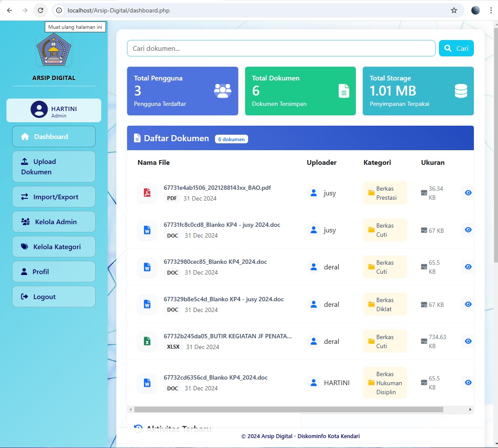Click the Total Storage database icon
Screen dimensions: 498x448
pyautogui.click(x=461, y=91)
